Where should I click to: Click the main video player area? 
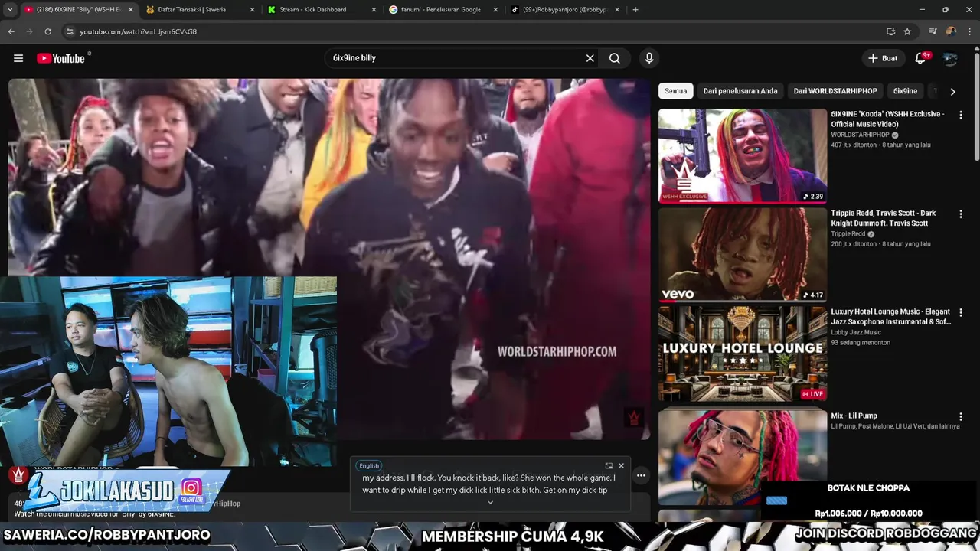click(329, 259)
